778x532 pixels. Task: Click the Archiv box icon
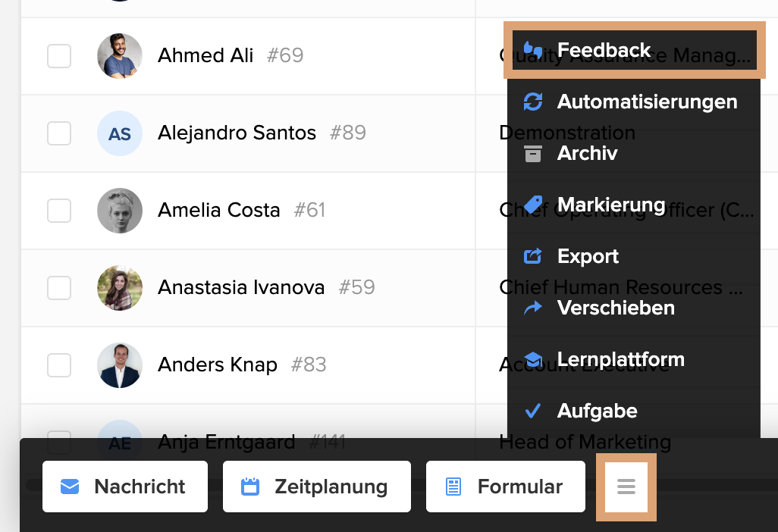[533, 153]
